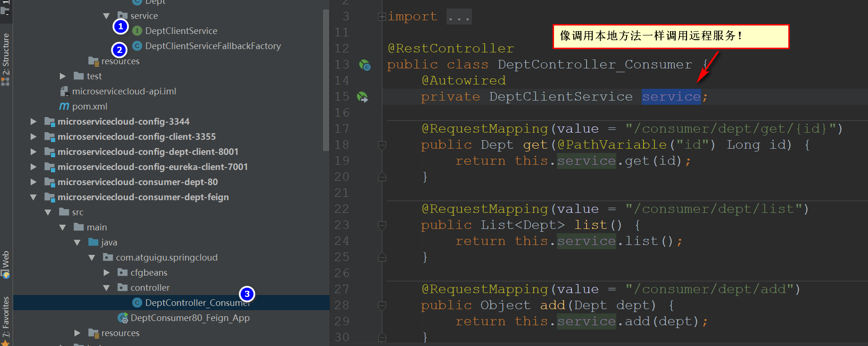Click DeptController_Consumer class name in editor
Screen dimensions: 868x346
click(595, 65)
